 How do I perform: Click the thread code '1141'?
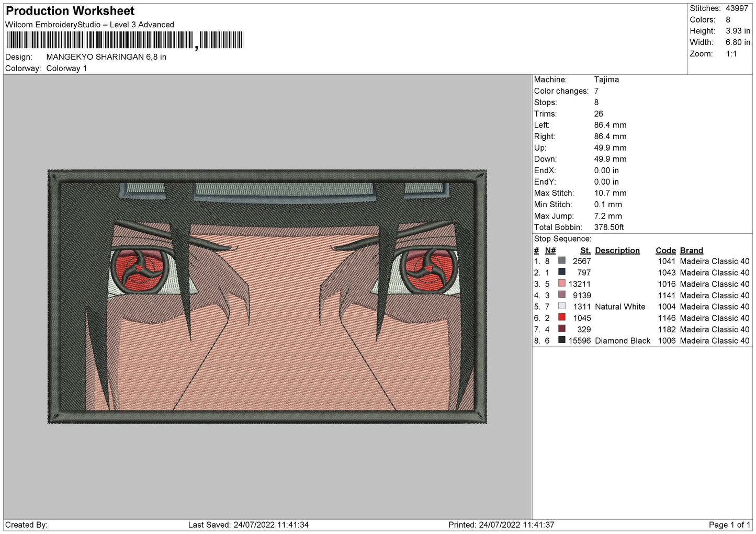667,296
